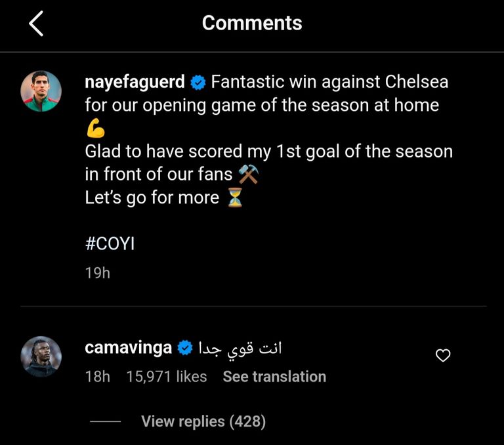
Task: Open the #COYI hashtag
Action: tap(110, 244)
